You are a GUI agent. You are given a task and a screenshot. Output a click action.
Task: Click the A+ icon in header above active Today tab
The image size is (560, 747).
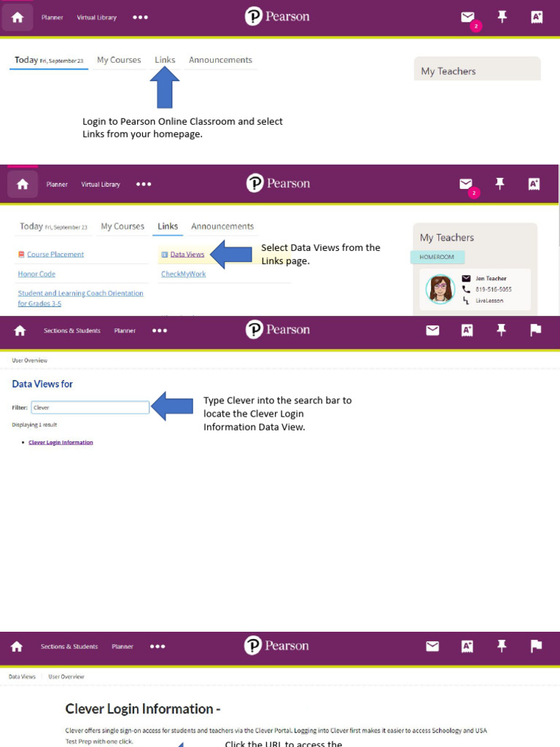(x=537, y=18)
